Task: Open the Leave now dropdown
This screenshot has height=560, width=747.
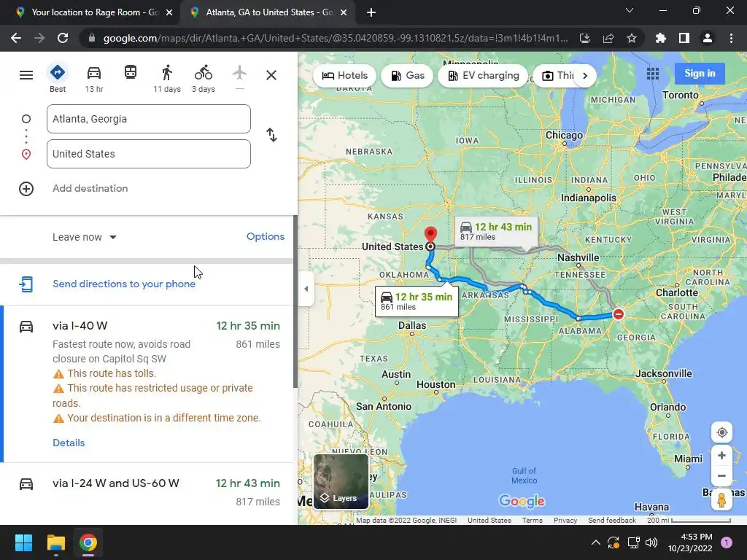Action: coord(85,237)
